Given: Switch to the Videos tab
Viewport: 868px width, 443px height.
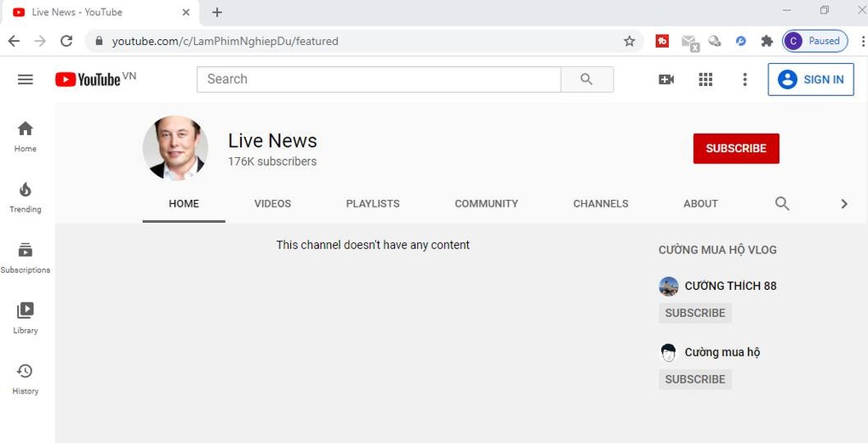Looking at the screenshot, I should (x=272, y=203).
